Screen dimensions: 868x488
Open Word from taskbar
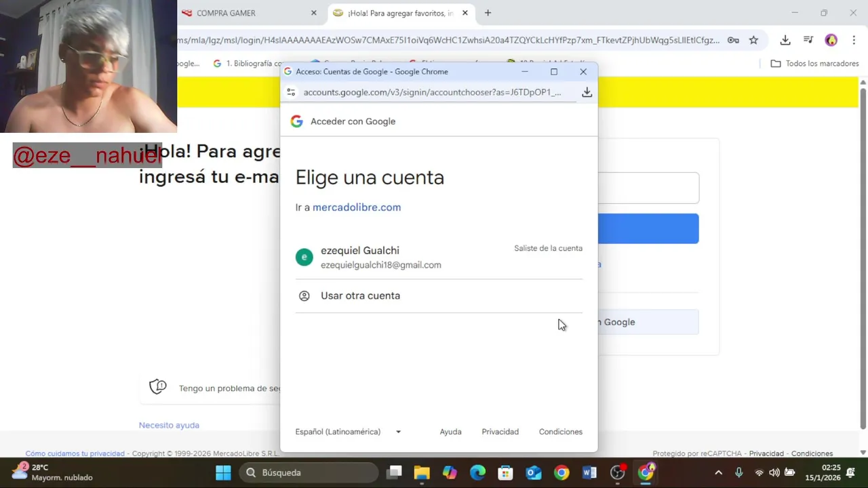point(589,472)
